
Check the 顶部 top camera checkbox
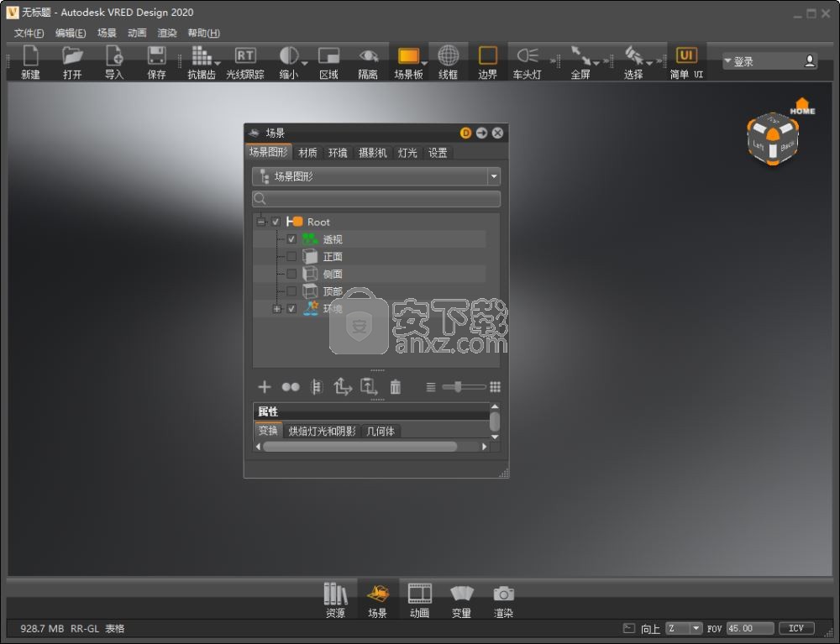[291, 291]
